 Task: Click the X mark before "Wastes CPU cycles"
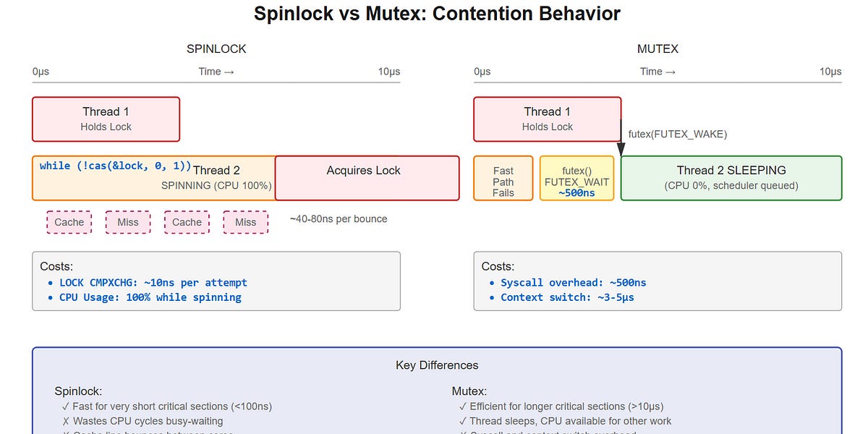[67, 421]
